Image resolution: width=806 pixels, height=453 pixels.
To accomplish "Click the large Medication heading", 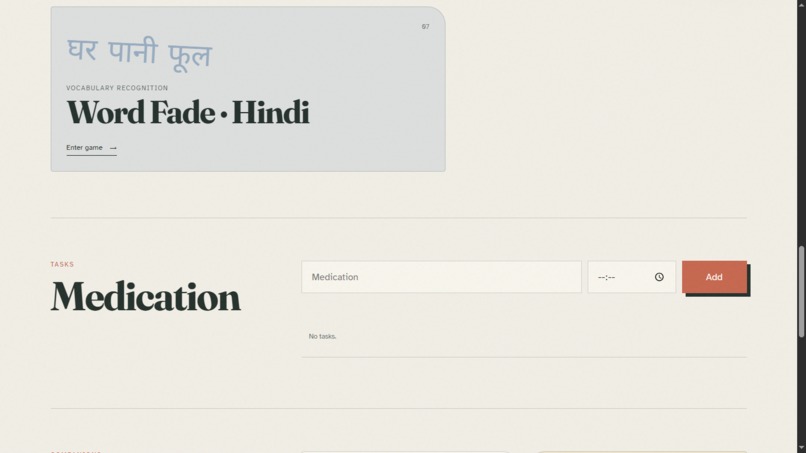I will click(x=145, y=297).
